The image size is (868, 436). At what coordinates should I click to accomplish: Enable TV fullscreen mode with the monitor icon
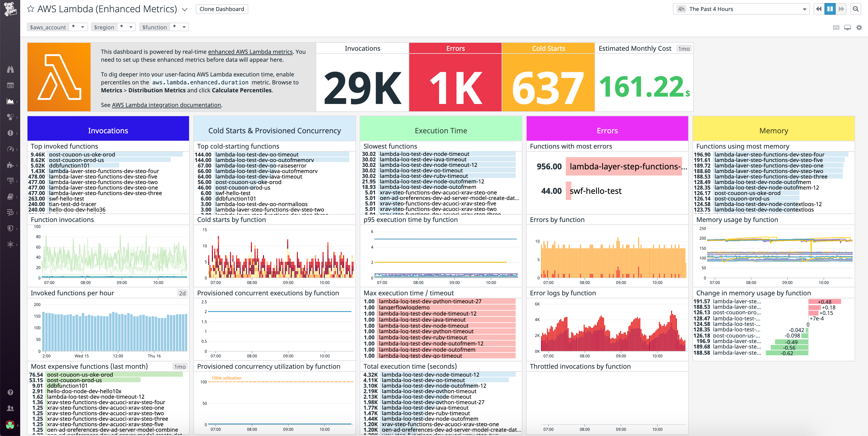tap(847, 28)
